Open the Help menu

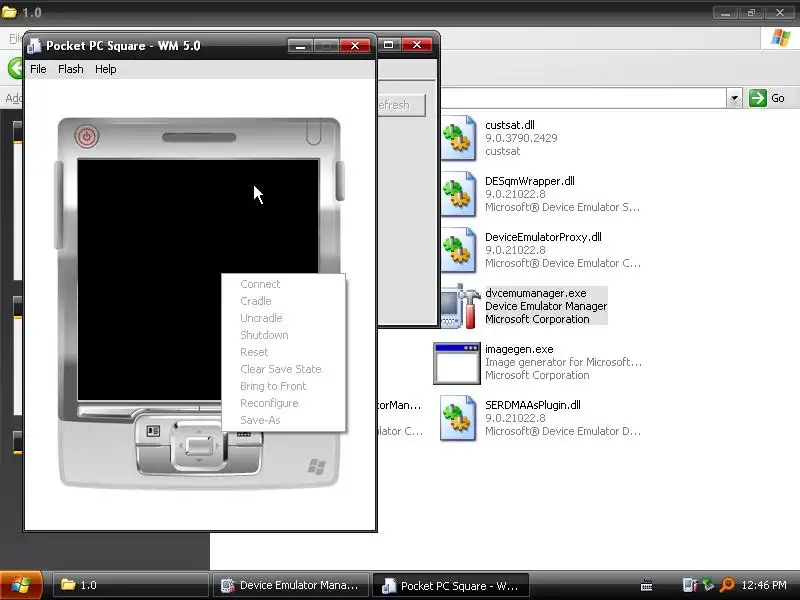106,69
